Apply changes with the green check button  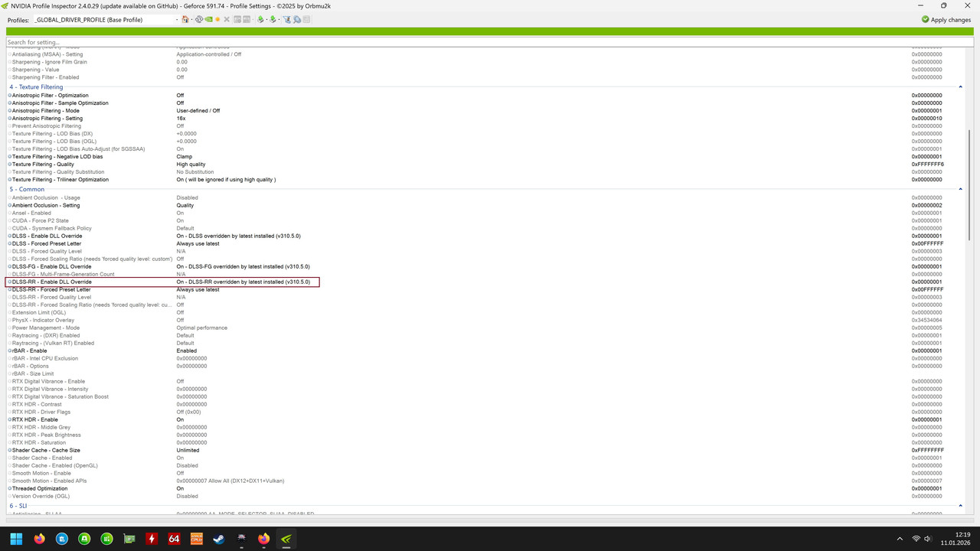[x=946, y=19]
